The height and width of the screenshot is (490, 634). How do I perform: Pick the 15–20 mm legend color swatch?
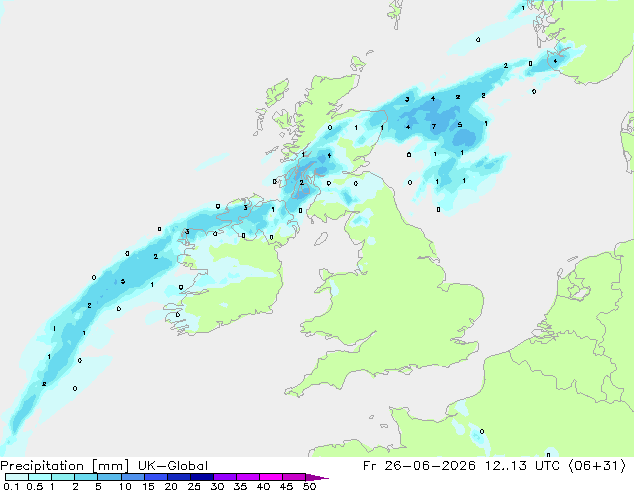pos(155,477)
